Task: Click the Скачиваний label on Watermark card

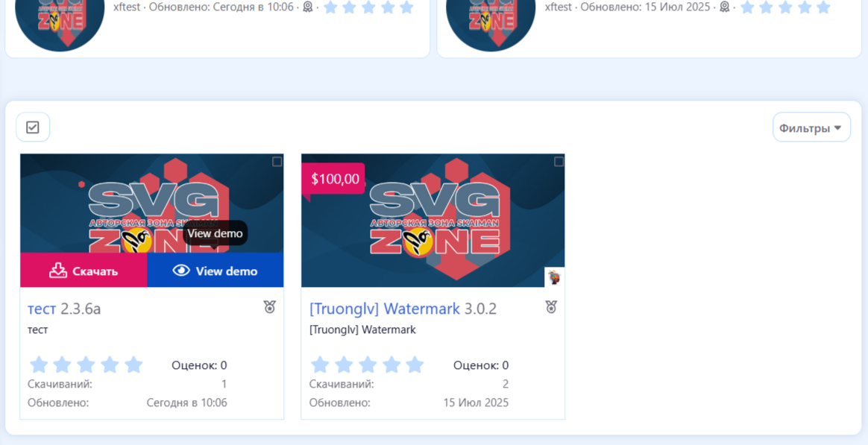Action: tap(342, 384)
